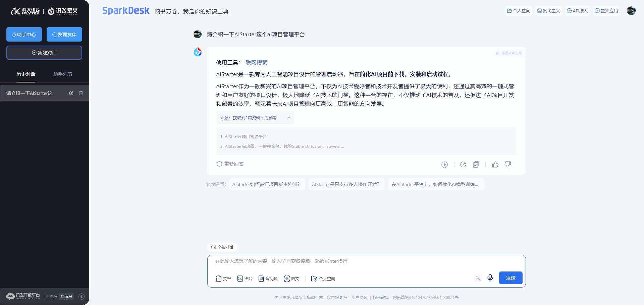This screenshot has height=305, width=644.
Task: Click 重新回答 to regenerate the answer
Action: (229, 164)
